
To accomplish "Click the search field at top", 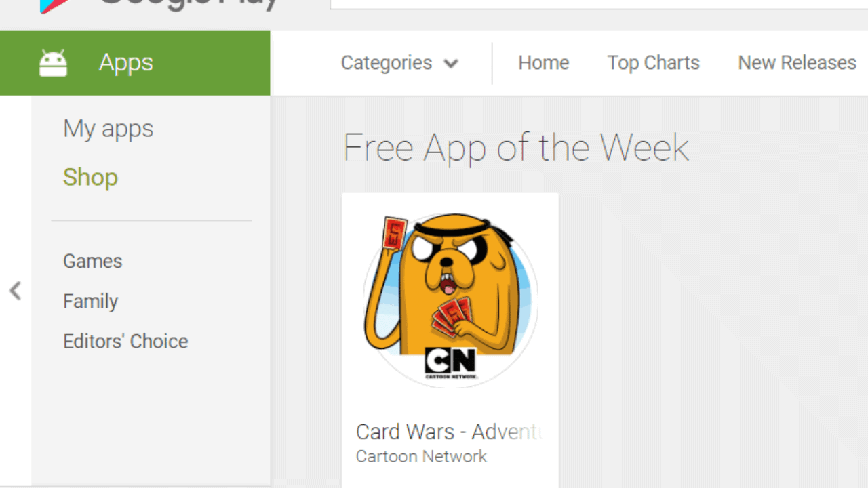I will [599, 4].
